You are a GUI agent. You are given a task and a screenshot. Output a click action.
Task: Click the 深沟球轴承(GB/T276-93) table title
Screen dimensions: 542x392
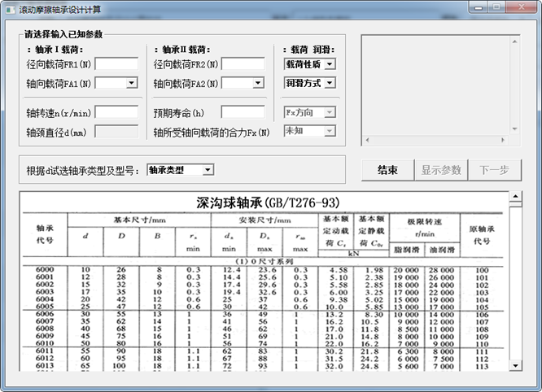click(268, 203)
